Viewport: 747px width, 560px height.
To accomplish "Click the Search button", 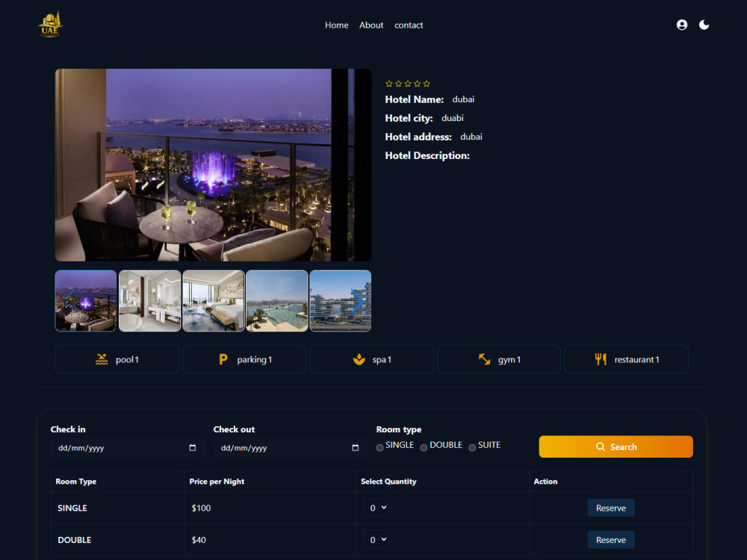I will pos(616,447).
